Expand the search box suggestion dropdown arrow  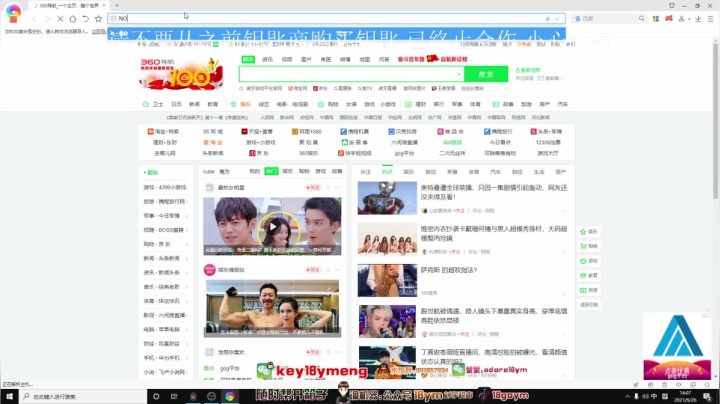coord(459,74)
